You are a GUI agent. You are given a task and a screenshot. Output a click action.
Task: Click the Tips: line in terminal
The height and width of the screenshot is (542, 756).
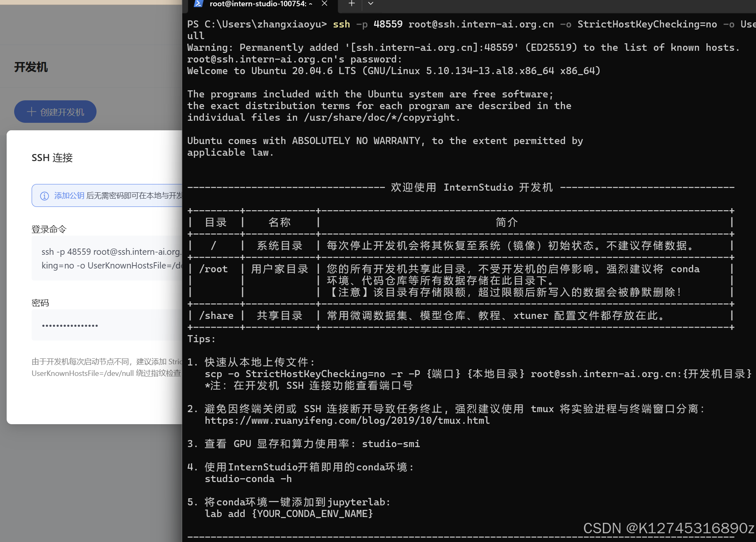coord(201,339)
